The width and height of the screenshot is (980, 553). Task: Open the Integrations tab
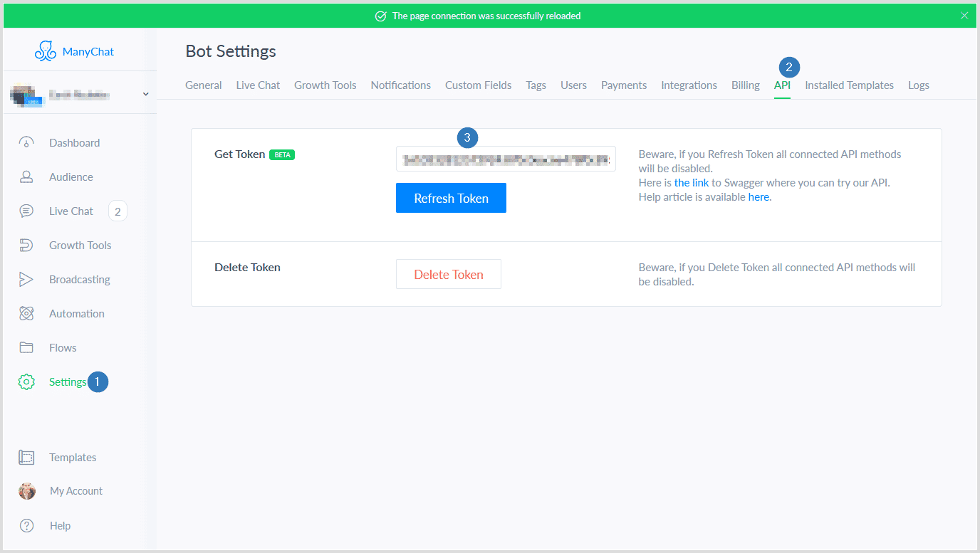(689, 85)
